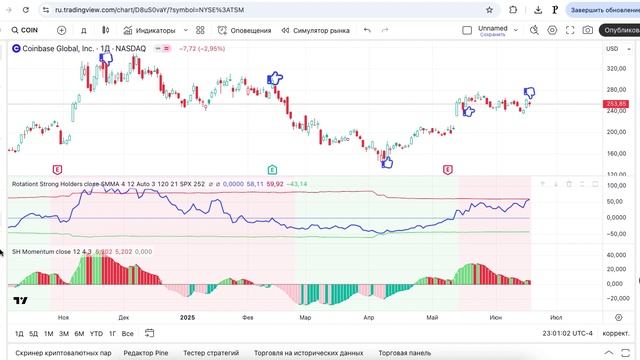
Task: Start Симулятор рынка replay mode
Action: (x=316, y=30)
